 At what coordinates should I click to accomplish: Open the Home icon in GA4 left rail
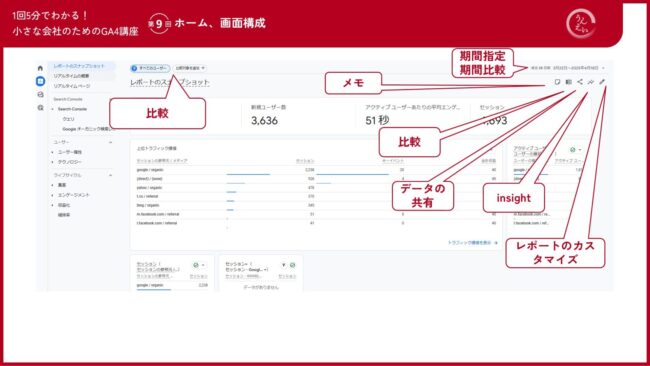pos(40,68)
